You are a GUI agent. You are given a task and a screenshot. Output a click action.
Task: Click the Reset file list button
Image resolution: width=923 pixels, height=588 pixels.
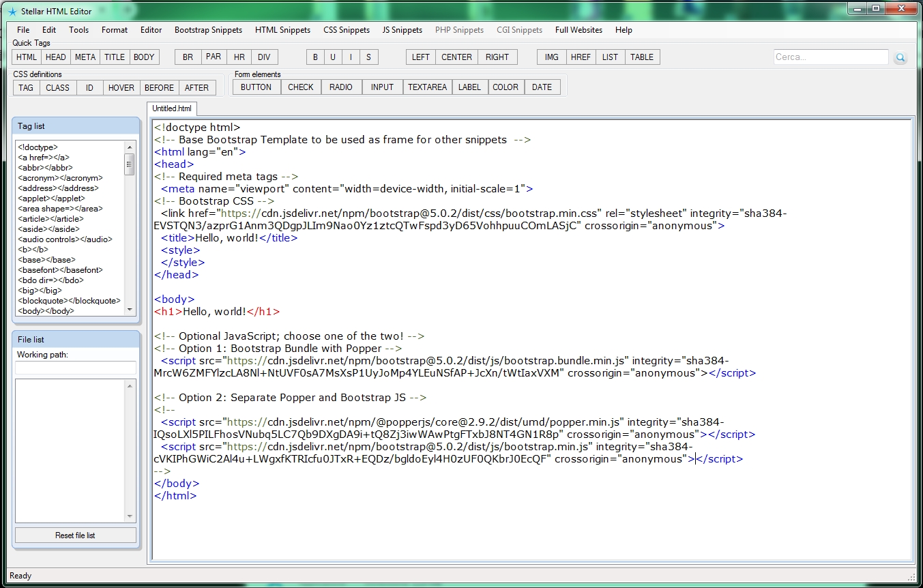(x=75, y=535)
